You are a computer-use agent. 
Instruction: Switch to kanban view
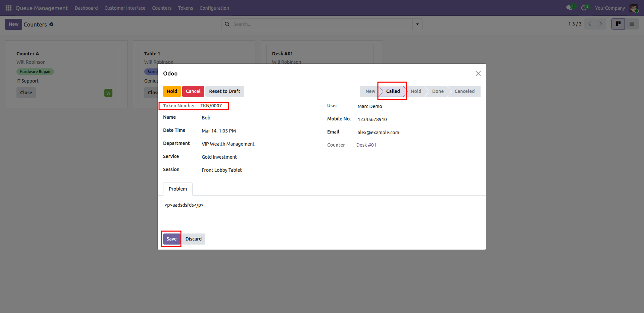[x=618, y=24]
